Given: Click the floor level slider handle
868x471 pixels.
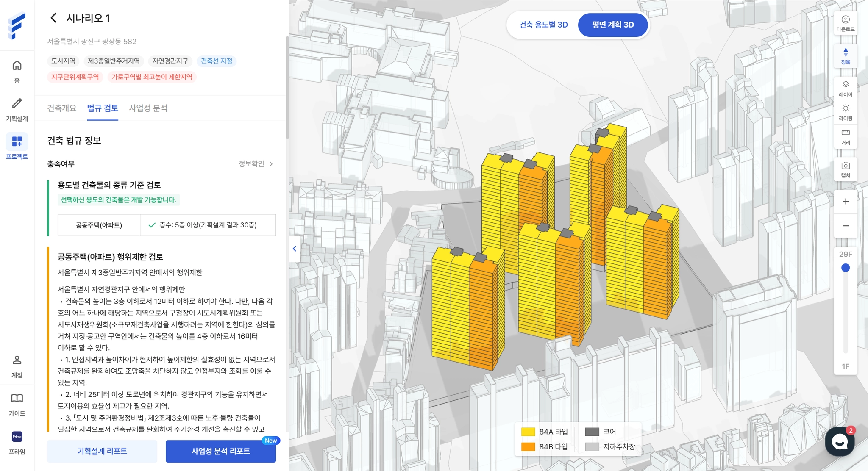Looking at the screenshot, I should coord(845,268).
